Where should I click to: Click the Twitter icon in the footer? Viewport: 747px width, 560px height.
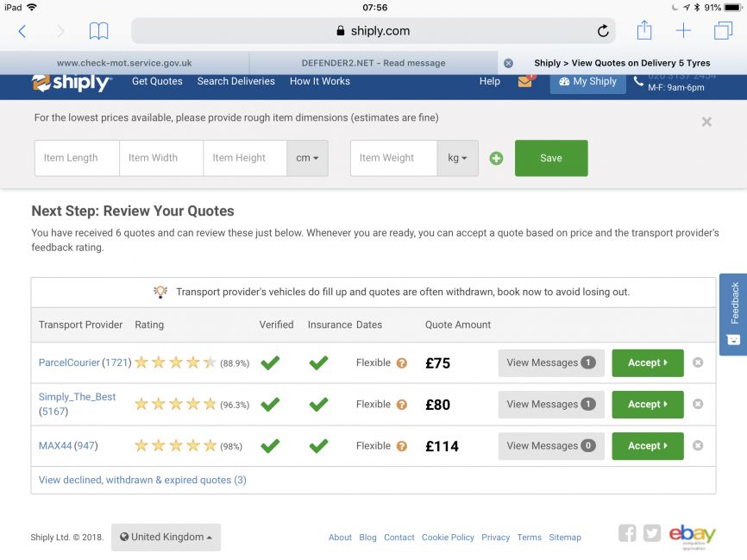[x=652, y=533]
